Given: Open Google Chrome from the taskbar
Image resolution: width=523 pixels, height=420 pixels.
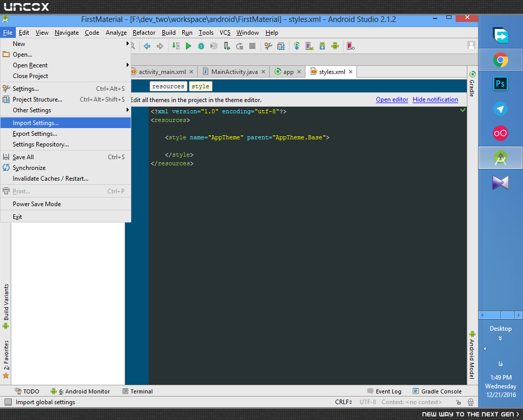Looking at the screenshot, I should [x=501, y=60].
